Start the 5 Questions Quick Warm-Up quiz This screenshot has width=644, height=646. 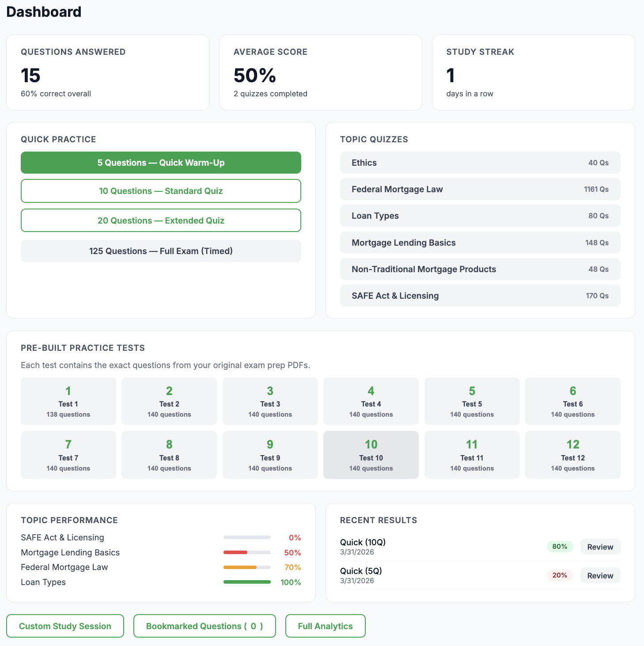(x=161, y=163)
